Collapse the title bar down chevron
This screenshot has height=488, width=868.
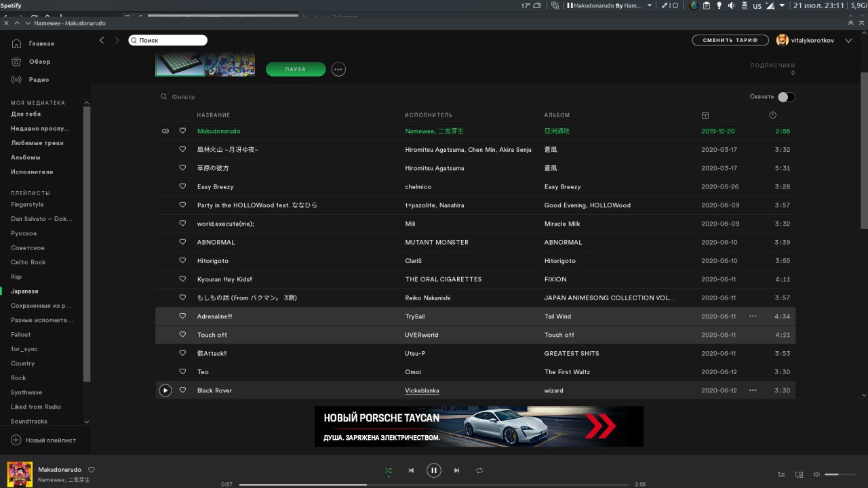[x=28, y=23]
